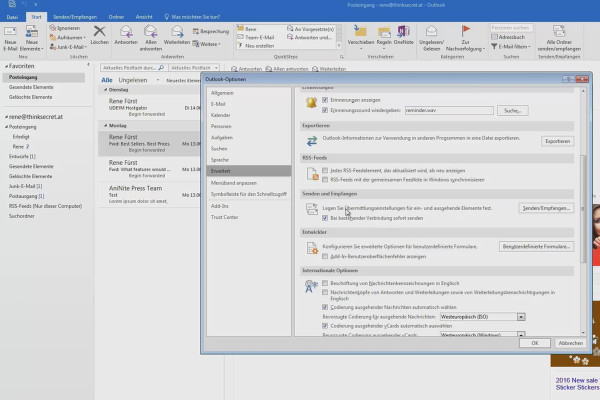Open the Westeuropäisch (ISO) encoding dropdown
This screenshot has height=400, width=600.
pyautogui.click(x=521, y=317)
